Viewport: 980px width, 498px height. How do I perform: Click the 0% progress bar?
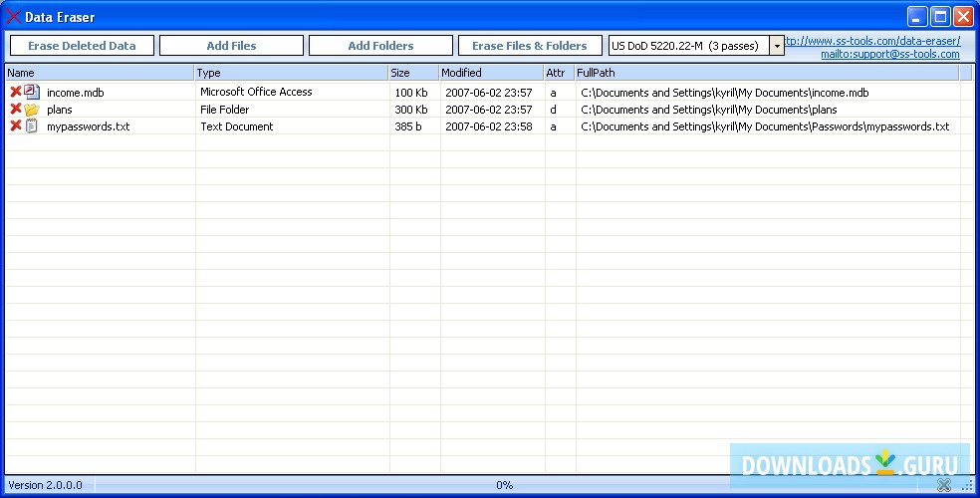[504, 485]
